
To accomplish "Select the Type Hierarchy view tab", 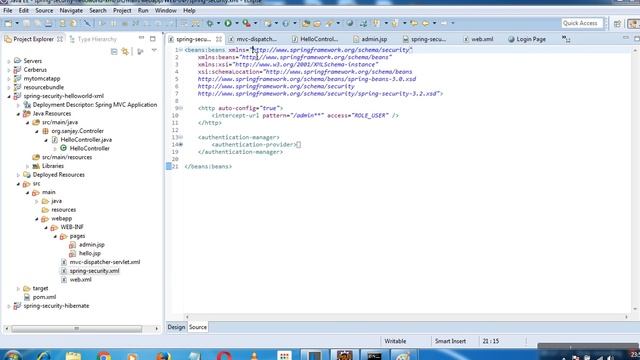I will 93,39.
